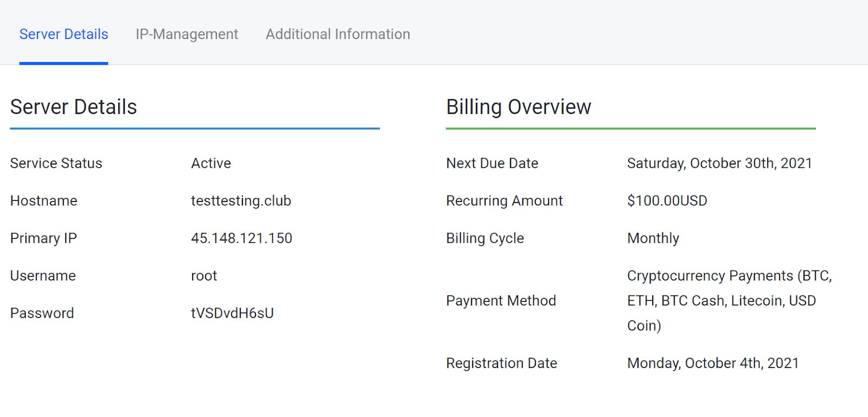Click the Monthly billing cycle value

(653, 238)
